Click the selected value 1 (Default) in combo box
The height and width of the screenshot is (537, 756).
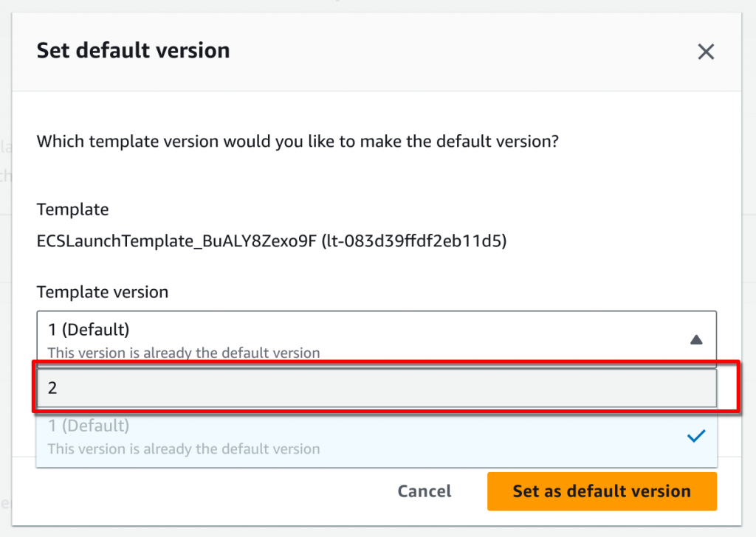(89, 330)
